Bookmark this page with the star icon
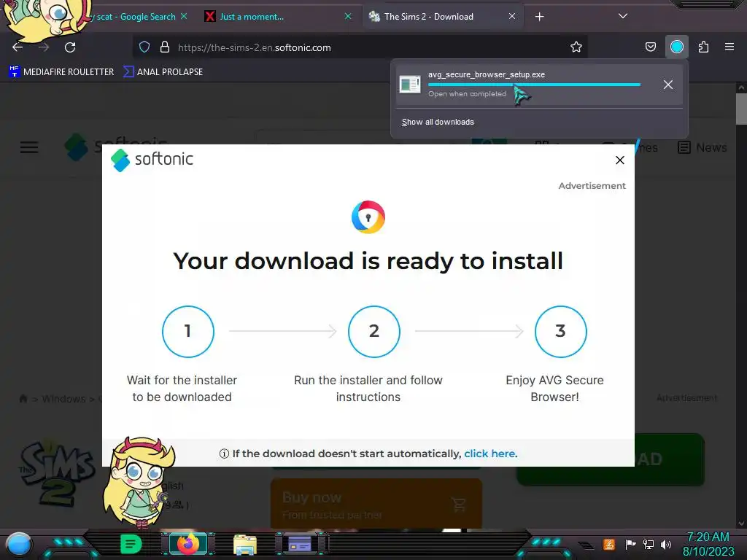 (x=576, y=47)
